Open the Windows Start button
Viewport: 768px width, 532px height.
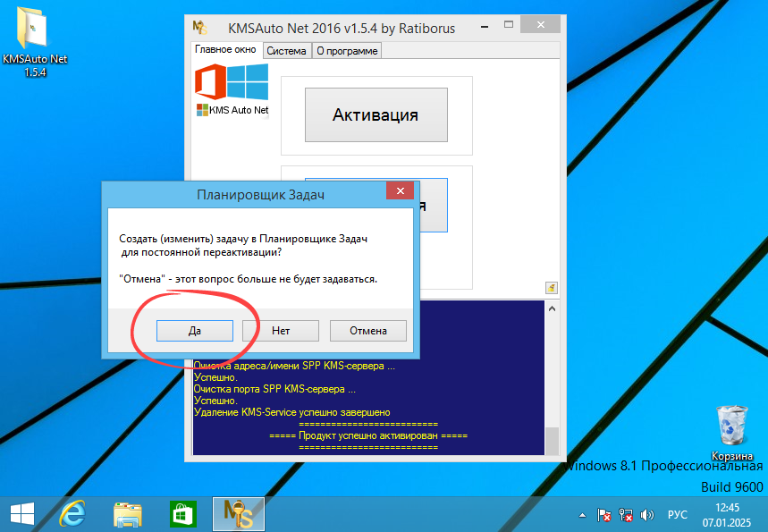pos(22,514)
